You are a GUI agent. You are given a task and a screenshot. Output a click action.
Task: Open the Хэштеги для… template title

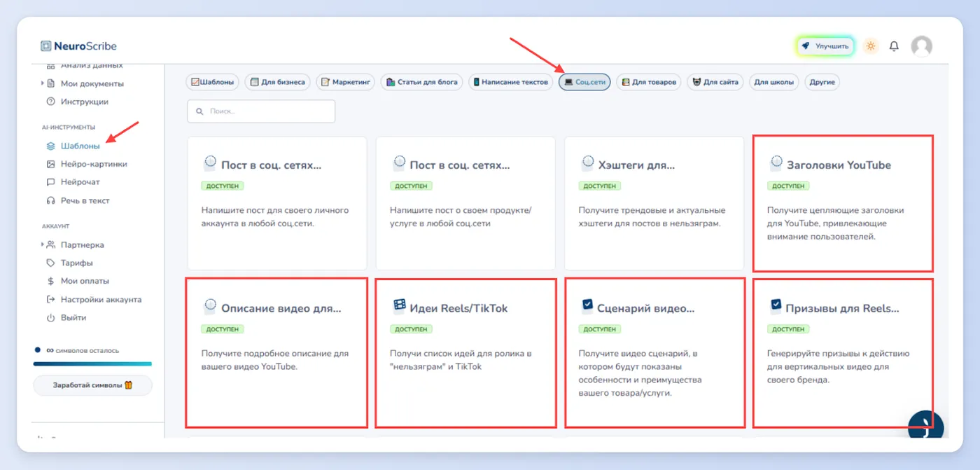point(636,165)
